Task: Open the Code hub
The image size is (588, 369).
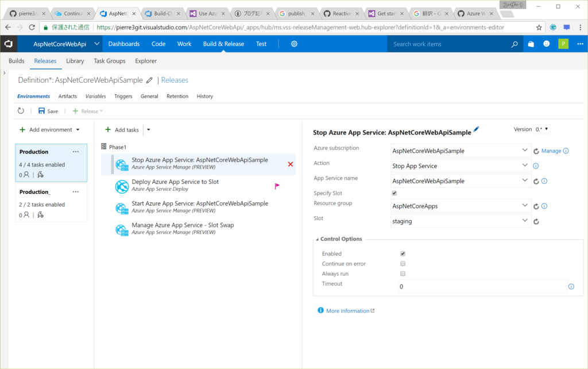Action: 158,44
